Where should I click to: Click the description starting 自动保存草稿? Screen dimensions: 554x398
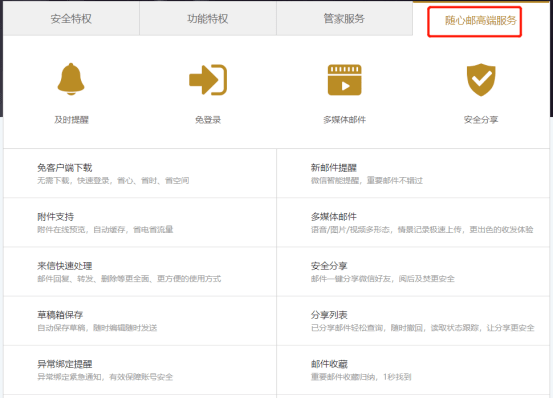click(x=97, y=328)
